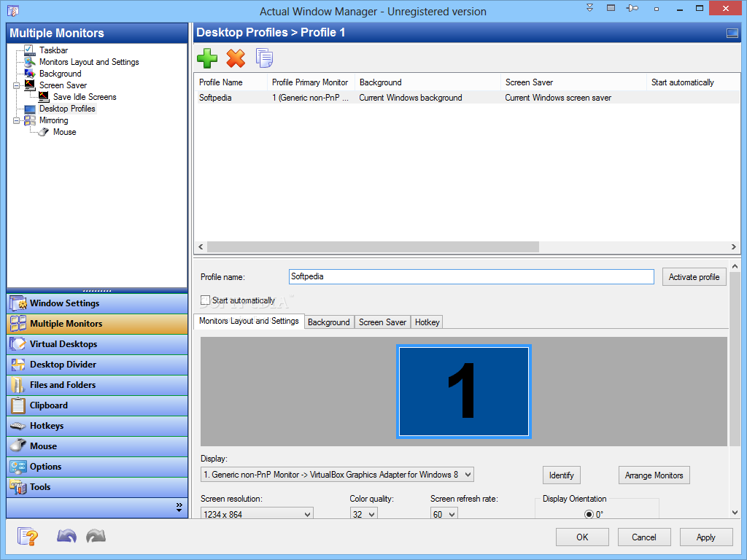This screenshot has height=560, width=747.
Task: Collapse the Mirroring tree node
Action: 17,120
